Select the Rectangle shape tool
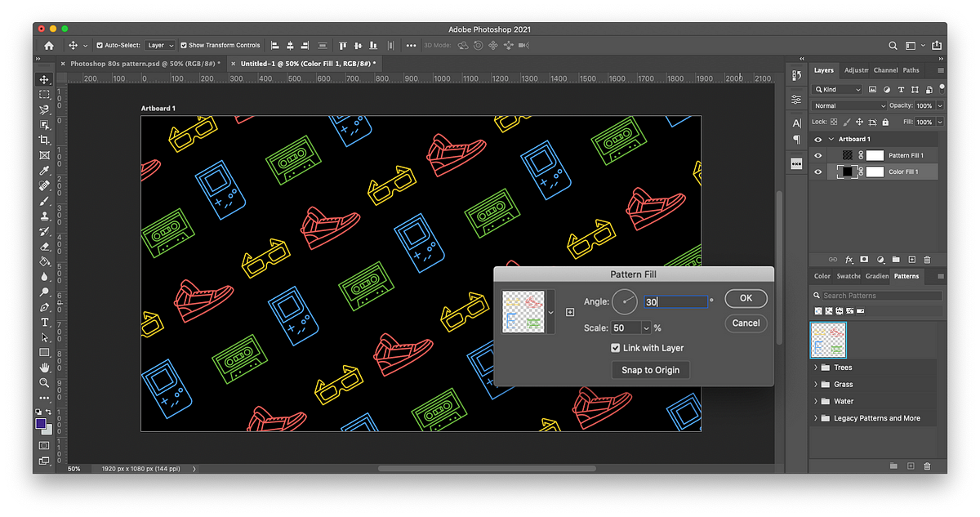The image size is (980, 517). point(45,353)
